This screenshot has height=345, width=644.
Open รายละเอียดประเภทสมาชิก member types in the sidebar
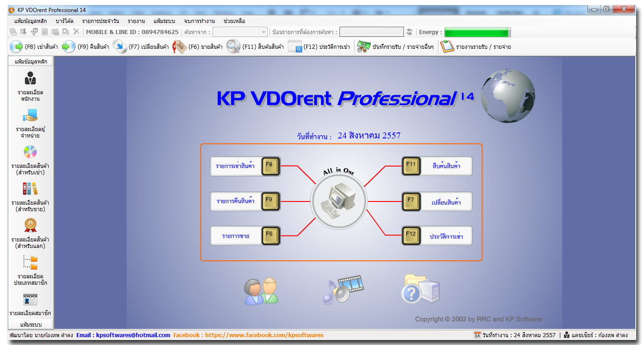coord(30,270)
